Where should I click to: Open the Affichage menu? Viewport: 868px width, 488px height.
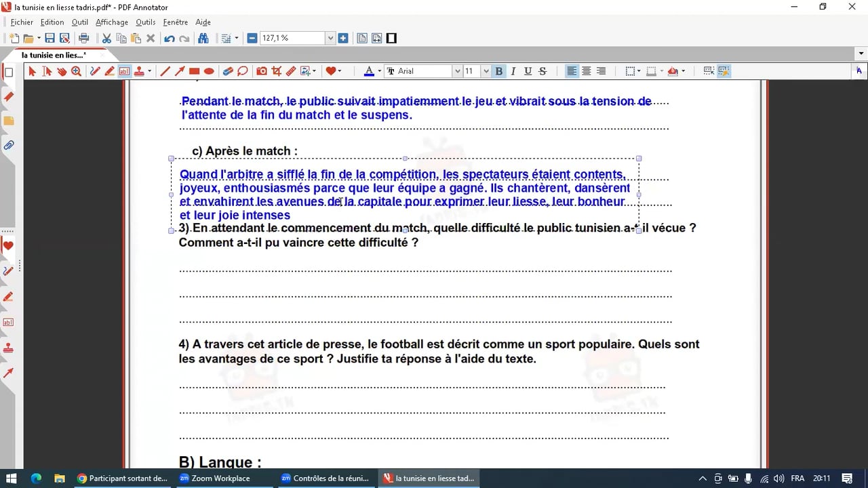[x=112, y=22]
